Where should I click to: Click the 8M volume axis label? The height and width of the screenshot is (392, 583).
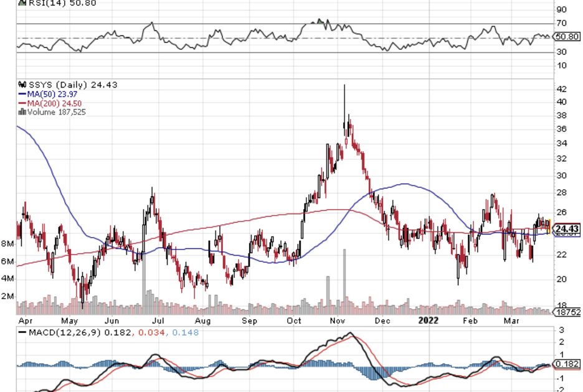(7, 244)
